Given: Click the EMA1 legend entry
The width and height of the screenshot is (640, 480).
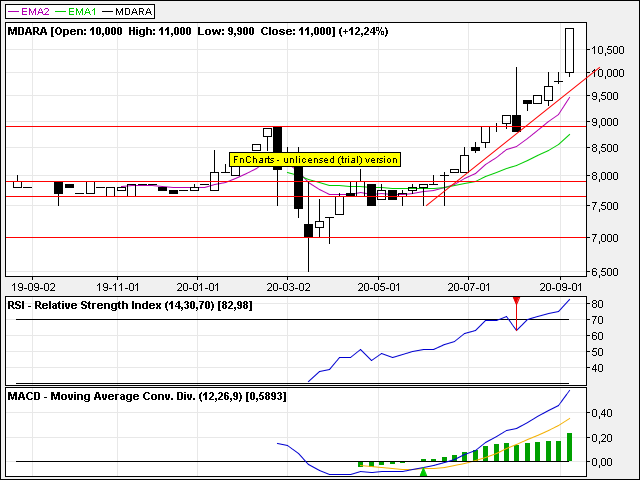Looking at the screenshot, I should pos(76,11).
